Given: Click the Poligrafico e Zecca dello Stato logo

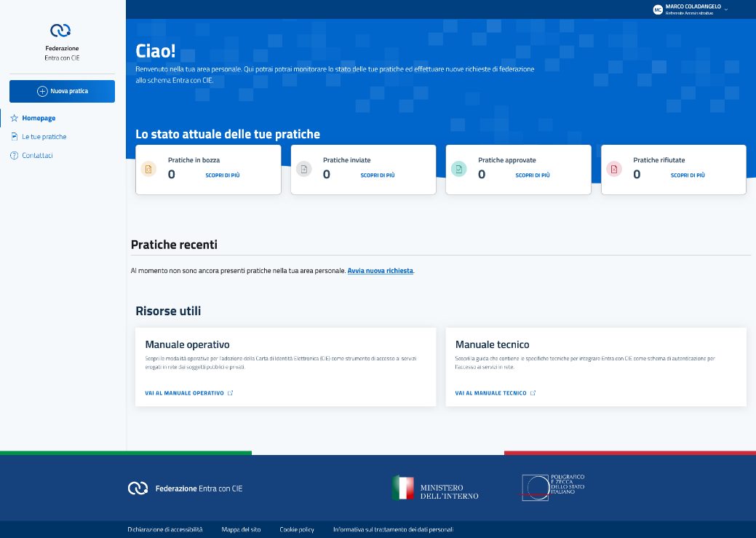Looking at the screenshot, I should click(x=552, y=487).
